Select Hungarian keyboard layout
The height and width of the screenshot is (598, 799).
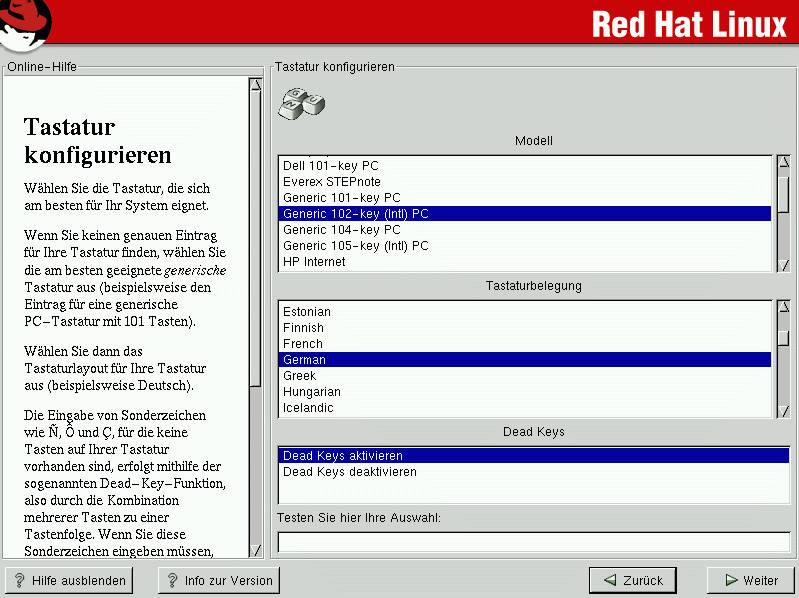312,392
